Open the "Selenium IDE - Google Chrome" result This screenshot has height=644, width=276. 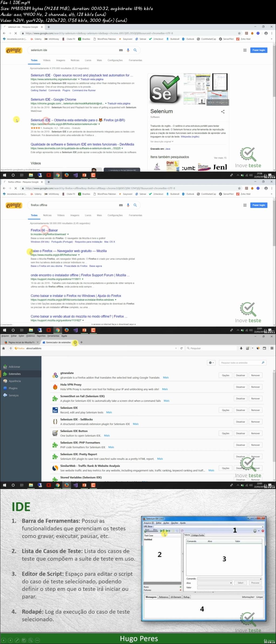[53, 99]
